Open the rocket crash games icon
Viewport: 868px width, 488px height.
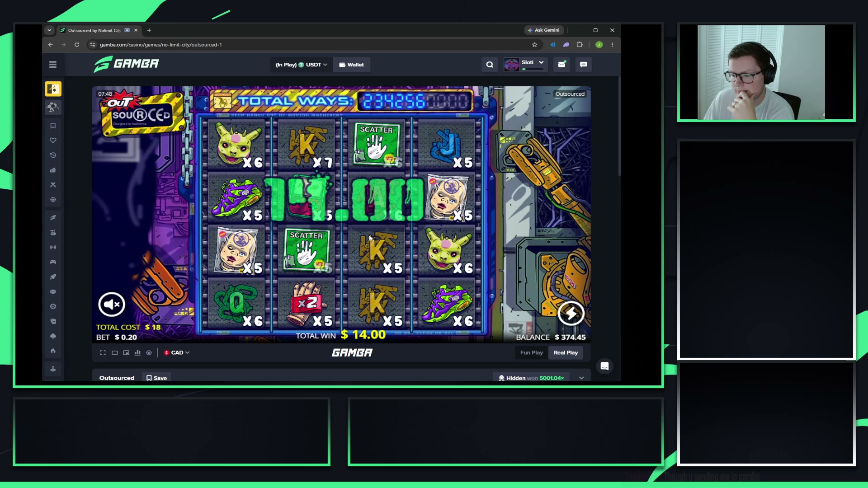[x=53, y=277]
